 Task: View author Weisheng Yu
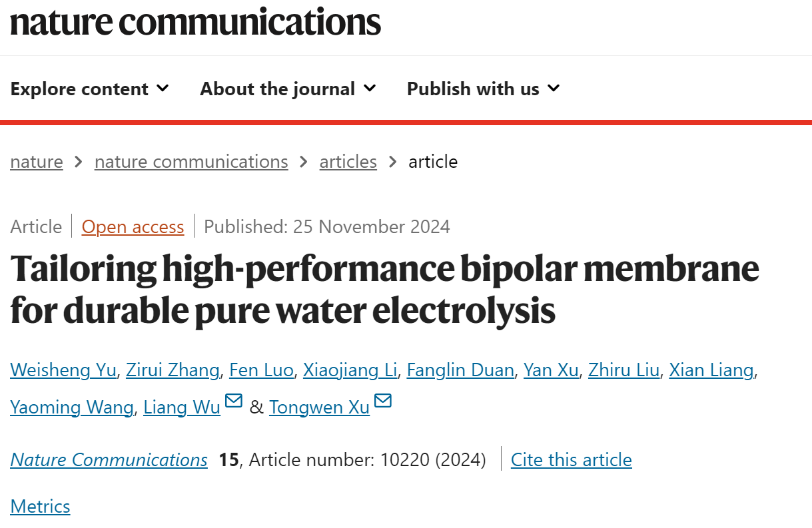(63, 370)
